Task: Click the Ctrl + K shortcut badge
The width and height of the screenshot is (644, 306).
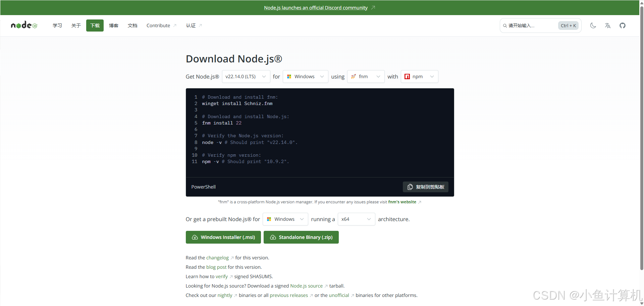Action: pyautogui.click(x=568, y=25)
